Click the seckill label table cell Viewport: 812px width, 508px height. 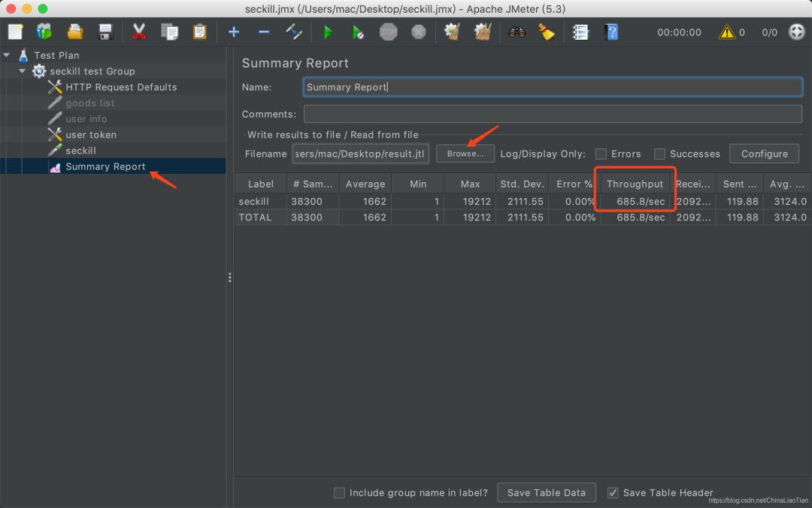coord(260,201)
